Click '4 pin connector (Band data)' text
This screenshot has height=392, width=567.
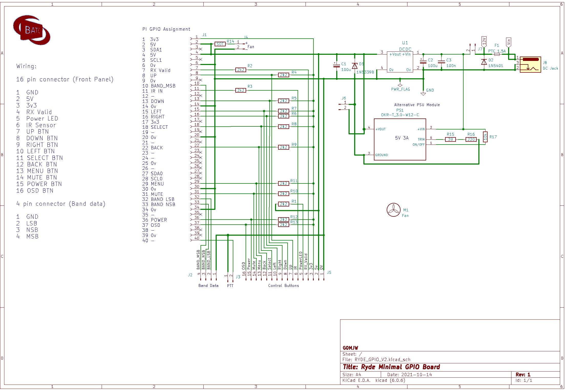(x=61, y=204)
